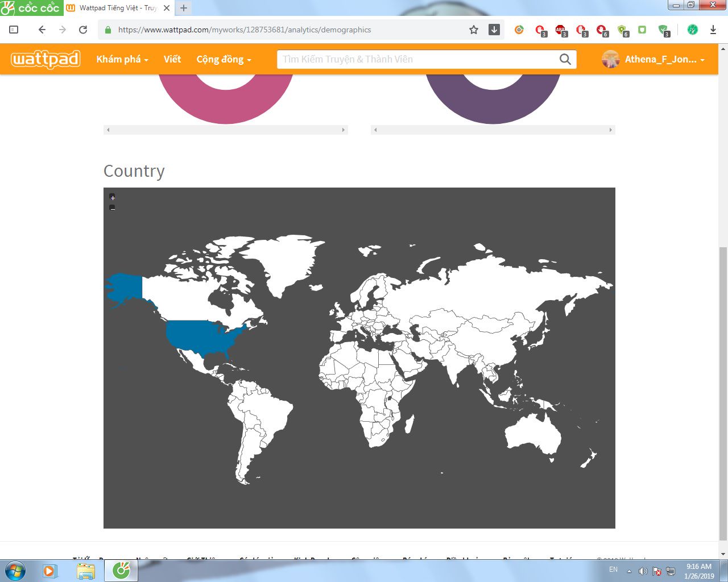The height and width of the screenshot is (582, 728).
Task: Open Windows Media Player from taskbar
Action: point(50,571)
